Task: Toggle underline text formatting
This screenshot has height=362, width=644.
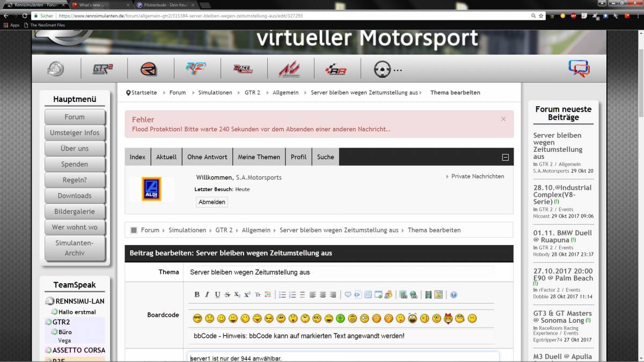Action: (x=217, y=294)
